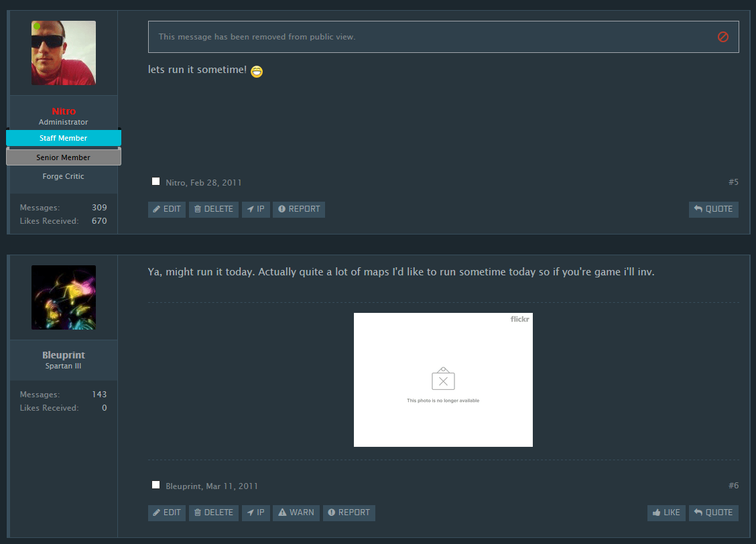Warn user Bleuprint
Image resolution: width=756 pixels, height=544 pixels.
(296, 513)
